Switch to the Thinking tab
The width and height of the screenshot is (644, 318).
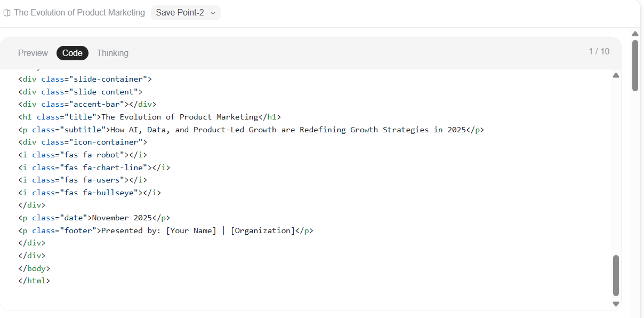(x=112, y=53)
